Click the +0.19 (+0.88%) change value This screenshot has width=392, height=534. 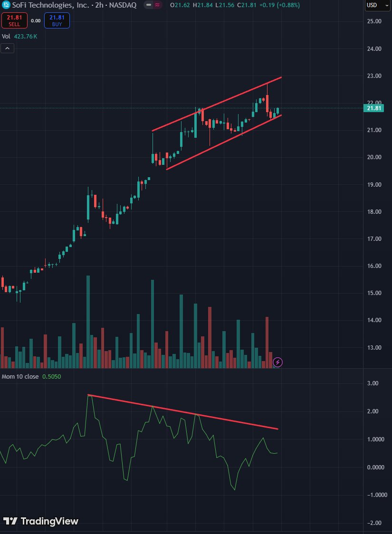[x=279, y=5]
